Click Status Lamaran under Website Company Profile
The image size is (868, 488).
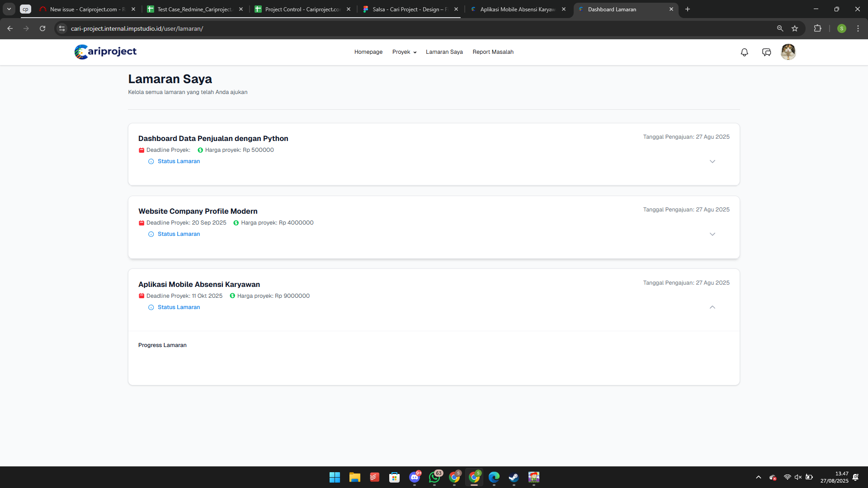tap(179, 234)
